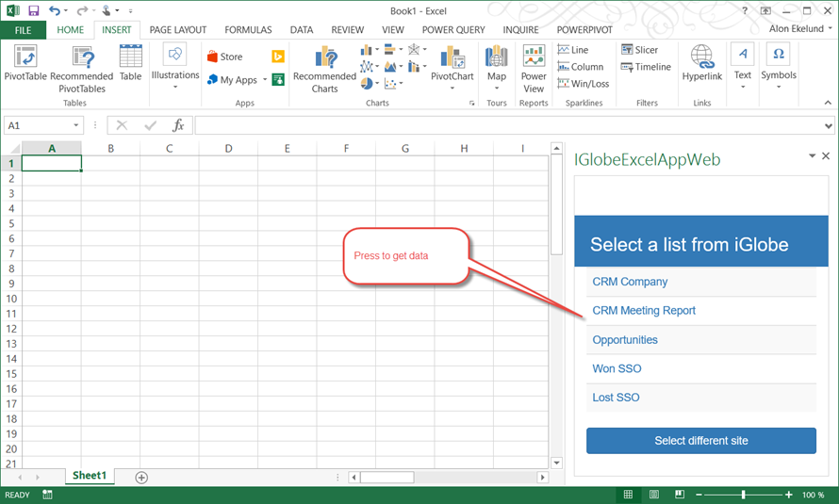Screen dimensions: 839x504
Task: Insert a Slicer filter
Action: point(639,50)
